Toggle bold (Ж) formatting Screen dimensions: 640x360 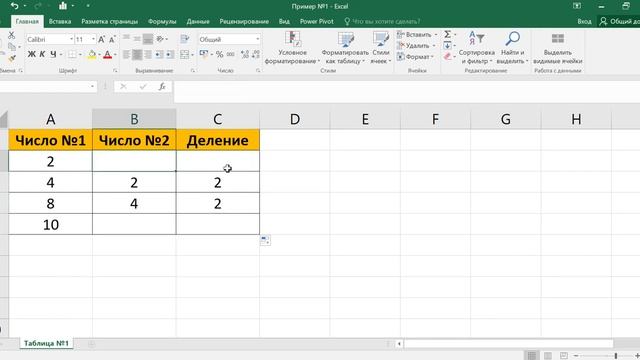(x=31, y=54)
